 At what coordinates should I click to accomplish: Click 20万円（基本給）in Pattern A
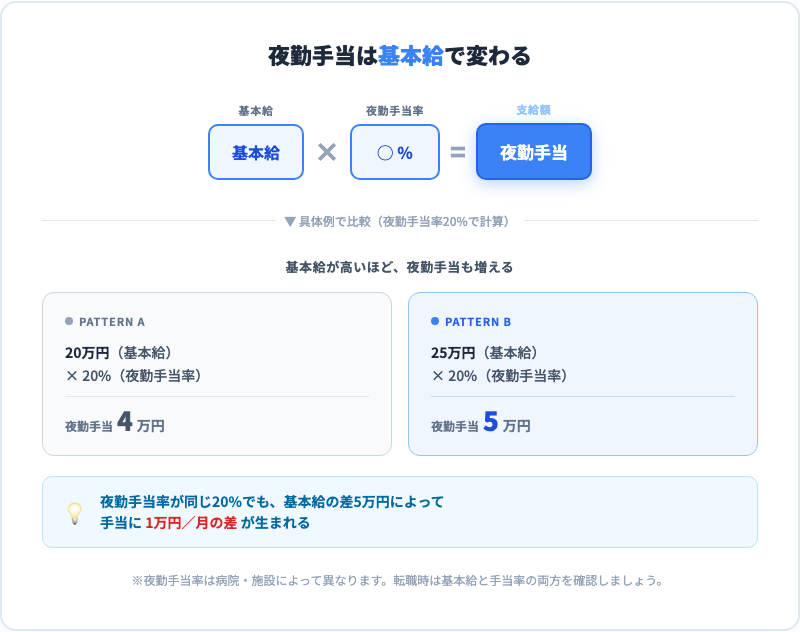tap(118, 352)
